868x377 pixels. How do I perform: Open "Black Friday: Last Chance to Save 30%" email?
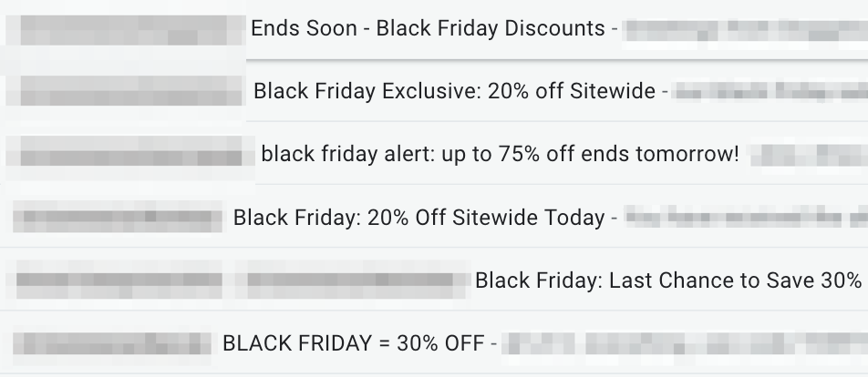click(667, 280)
